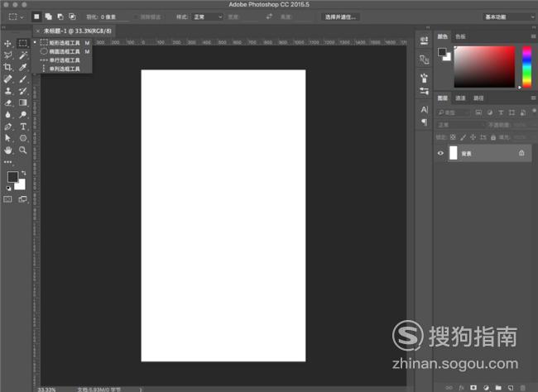Click the Select and Mask button
The height and width of the screenshot is (392, 538).
pyautogui.click(x=340, y=17)
